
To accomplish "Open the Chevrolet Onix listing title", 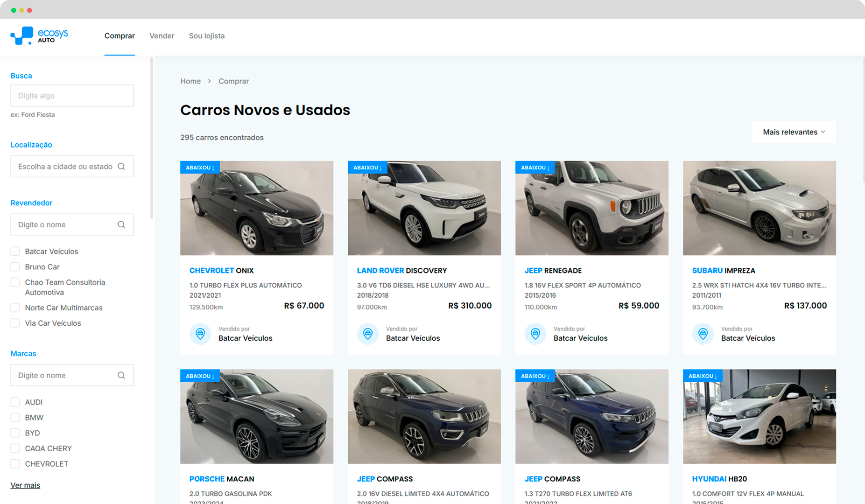I will point(222,271).
